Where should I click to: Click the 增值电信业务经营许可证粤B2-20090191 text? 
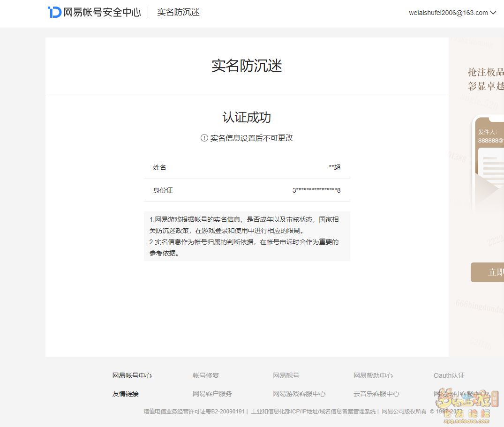pyautogui.click(x=194, y=411)
